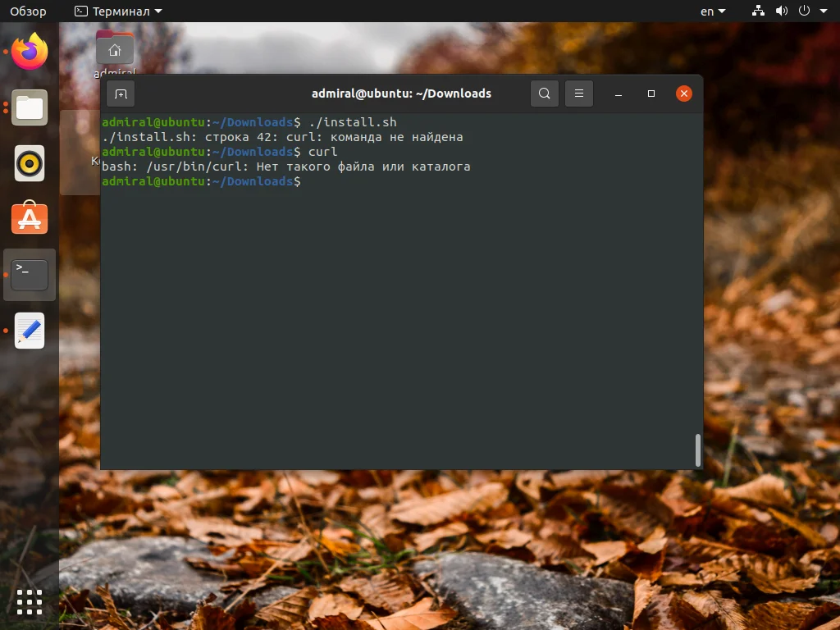Open the keyboard layout 'en' dropdown

[710, 11]
